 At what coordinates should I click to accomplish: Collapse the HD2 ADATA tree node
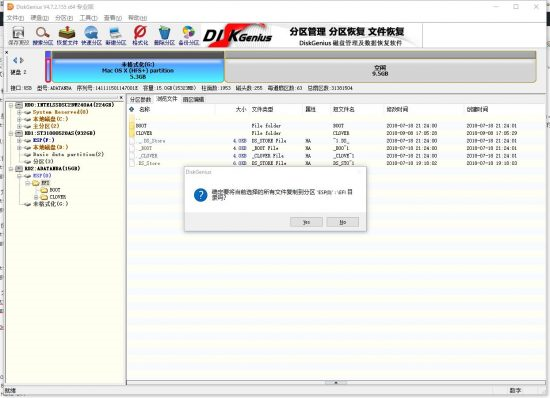[x=11, y=169]
